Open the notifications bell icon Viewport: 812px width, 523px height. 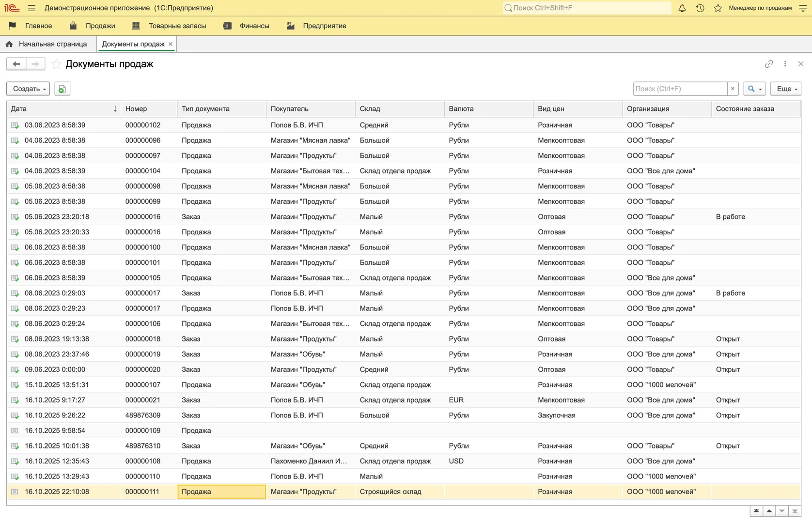(x=682, y=8)
